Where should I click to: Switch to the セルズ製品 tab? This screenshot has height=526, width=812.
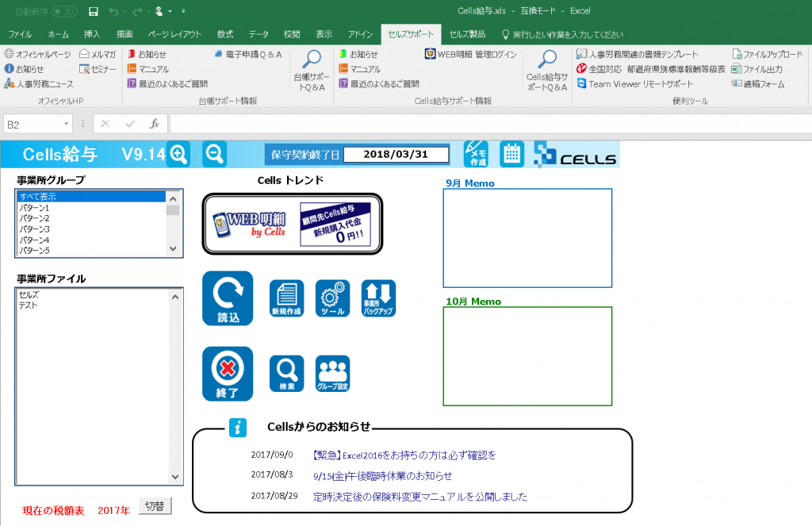click(x=467, y=34)
